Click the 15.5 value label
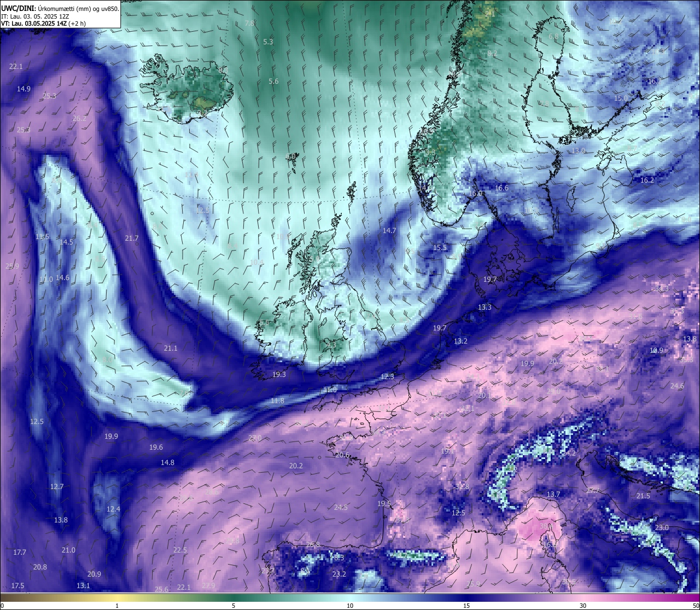Viewport: 700px width, 610px height. pyautogui.click(x=440, y=247)
